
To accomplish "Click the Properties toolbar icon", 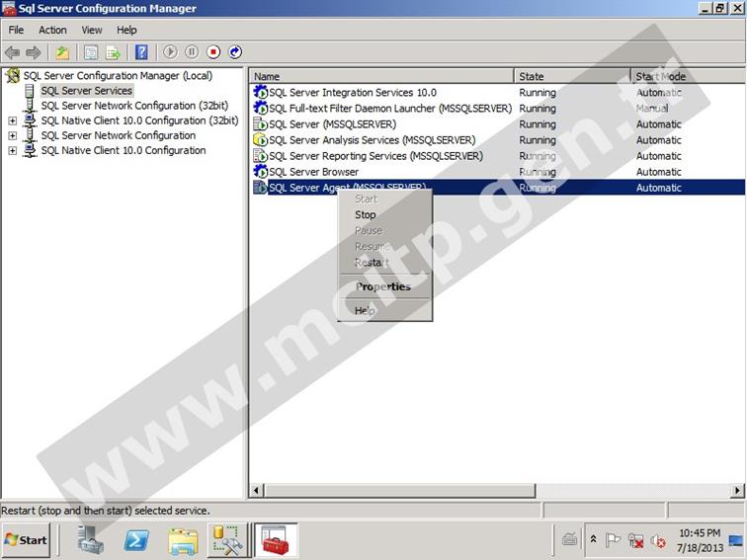I will 91,52.
